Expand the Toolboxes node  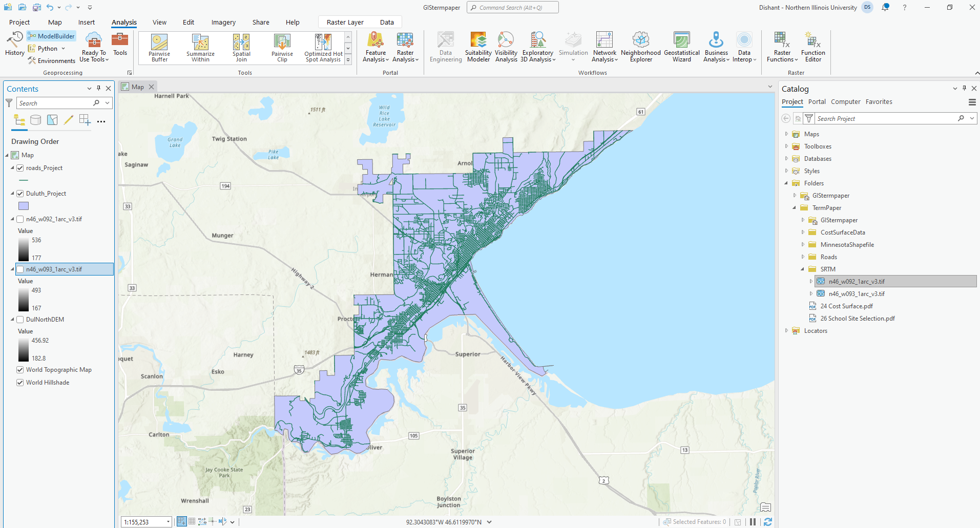click(x=786, y=146)
